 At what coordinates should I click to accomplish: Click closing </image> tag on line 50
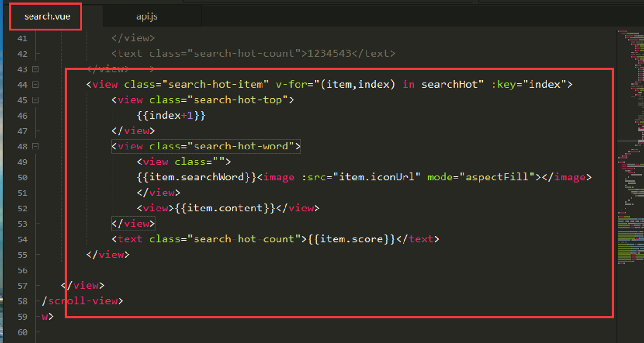567,177
